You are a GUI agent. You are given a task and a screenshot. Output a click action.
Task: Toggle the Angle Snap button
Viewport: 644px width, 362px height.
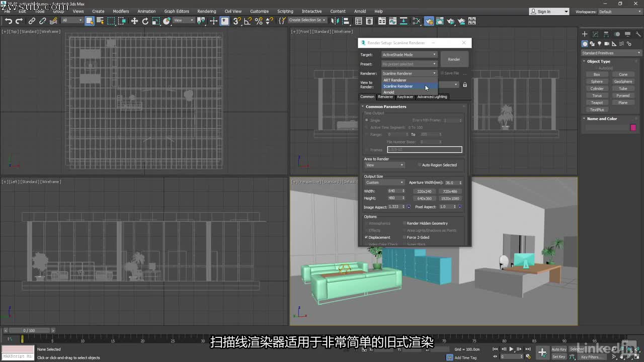point(248,21)
